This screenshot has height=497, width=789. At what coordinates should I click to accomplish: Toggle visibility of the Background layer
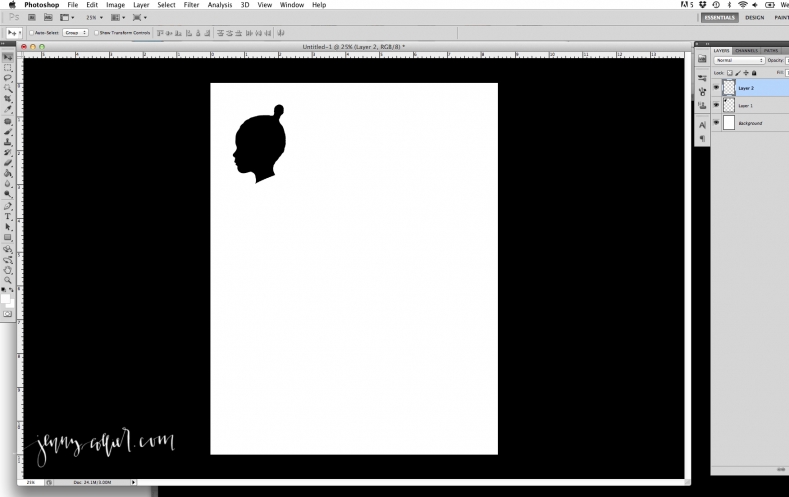pos(716,123)
